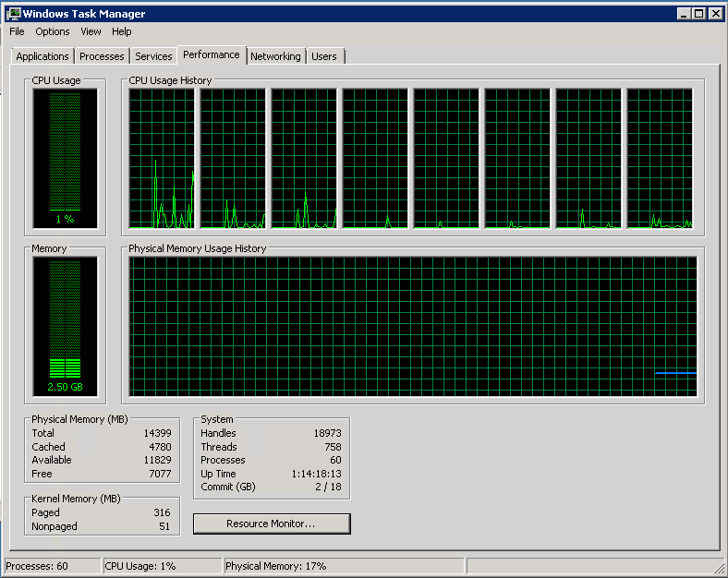Open the Help menu
The width and height of the screenshot is (728, 578).
point(122,31)
